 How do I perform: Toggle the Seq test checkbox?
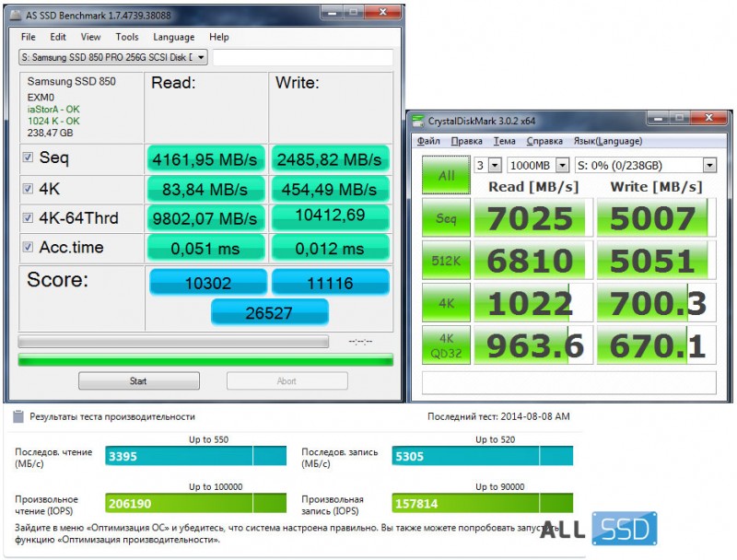[x=29, y=157]
